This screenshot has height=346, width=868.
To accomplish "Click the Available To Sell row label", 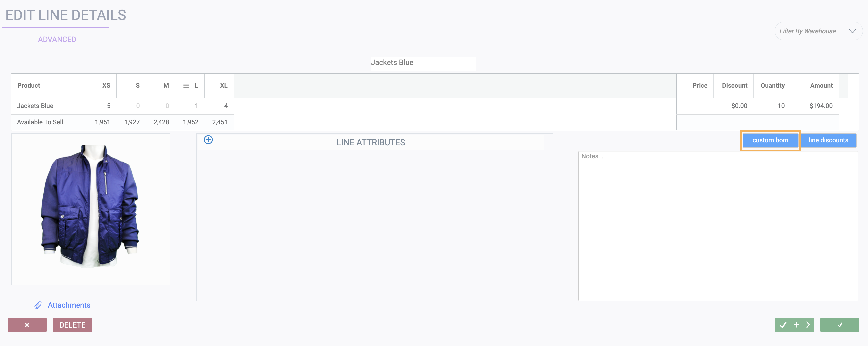I will (x=40, y=122).
